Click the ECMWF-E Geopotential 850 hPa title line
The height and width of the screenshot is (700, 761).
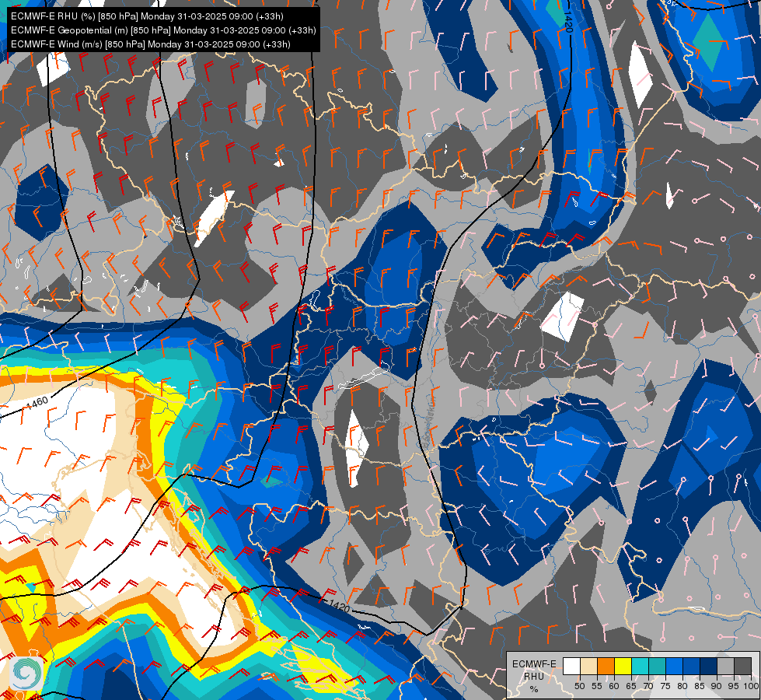point(163,30)
